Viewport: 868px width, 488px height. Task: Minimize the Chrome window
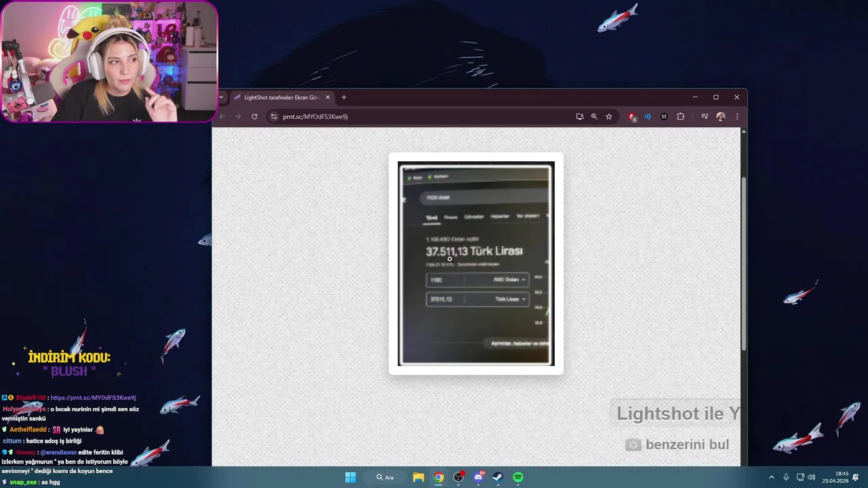tap(695, 97)
